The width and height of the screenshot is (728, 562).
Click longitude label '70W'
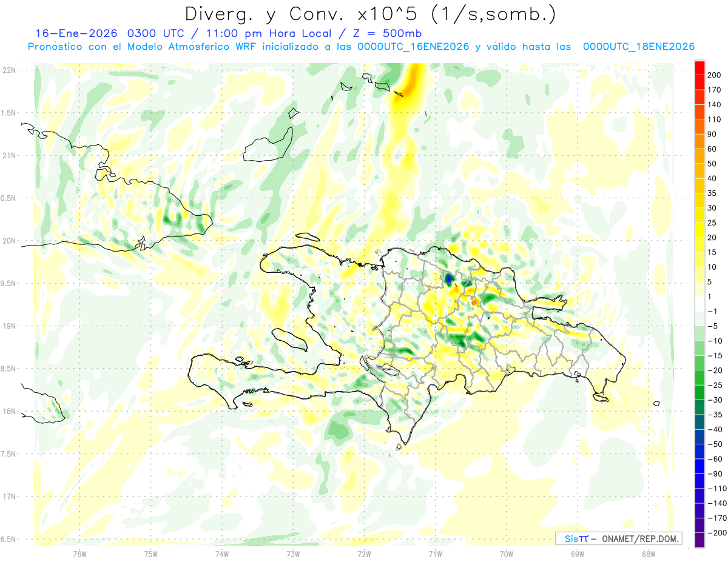point(506,554)
